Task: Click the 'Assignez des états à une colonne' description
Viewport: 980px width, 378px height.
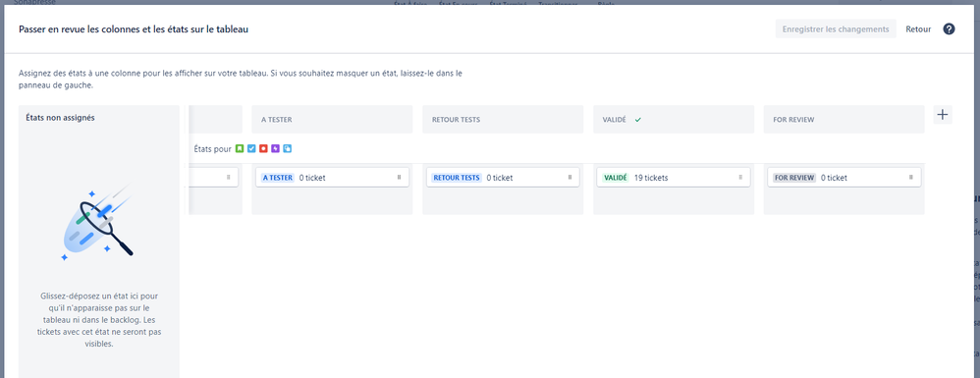Action: click(240, 80)
